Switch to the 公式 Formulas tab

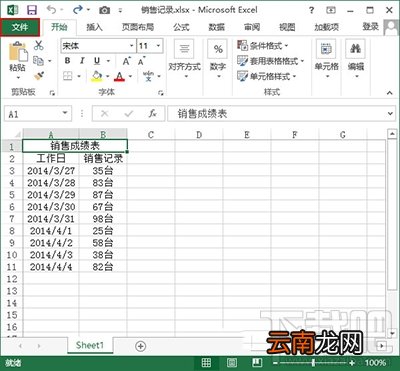pyautogui.click(x=181, y=27)
